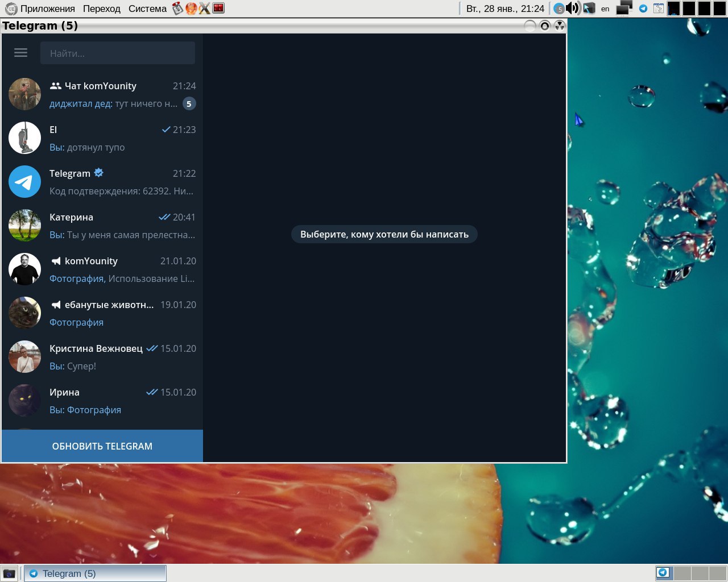
Task: Launch the orange browser icon in top panel
Action: [x=191, y=9]
